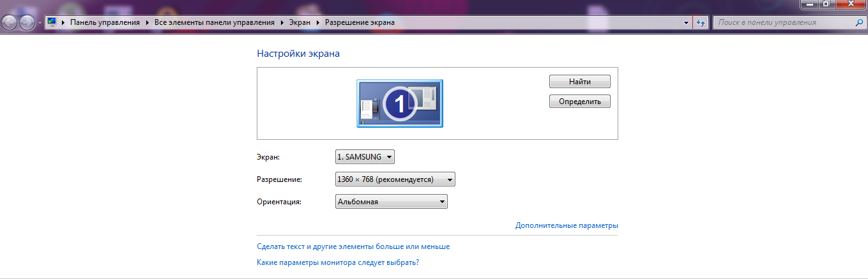The height and width of the screenshot is (279, 868).
Task: Expand the Разрешение dropdown 1360 × 768
Action: (x=395, y=180)
